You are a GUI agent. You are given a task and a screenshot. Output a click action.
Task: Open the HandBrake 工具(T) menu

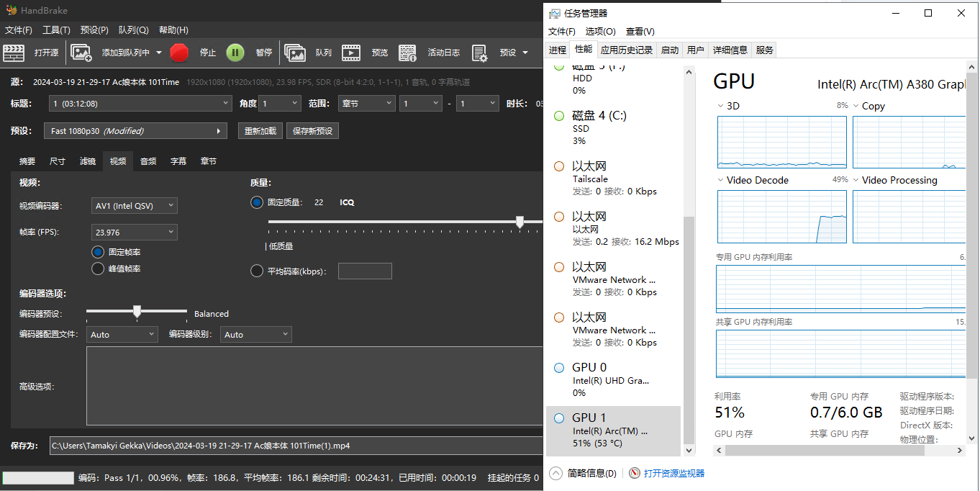click(x=56, y=30)
